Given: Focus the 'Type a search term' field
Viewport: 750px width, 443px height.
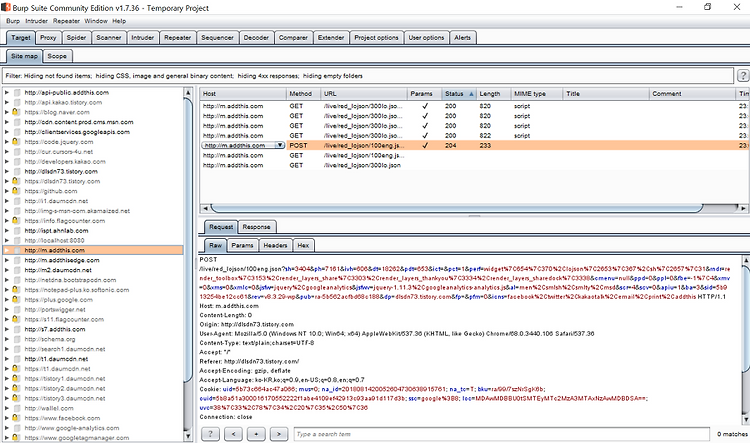Looking at the screenshot, I should (501, 434).
